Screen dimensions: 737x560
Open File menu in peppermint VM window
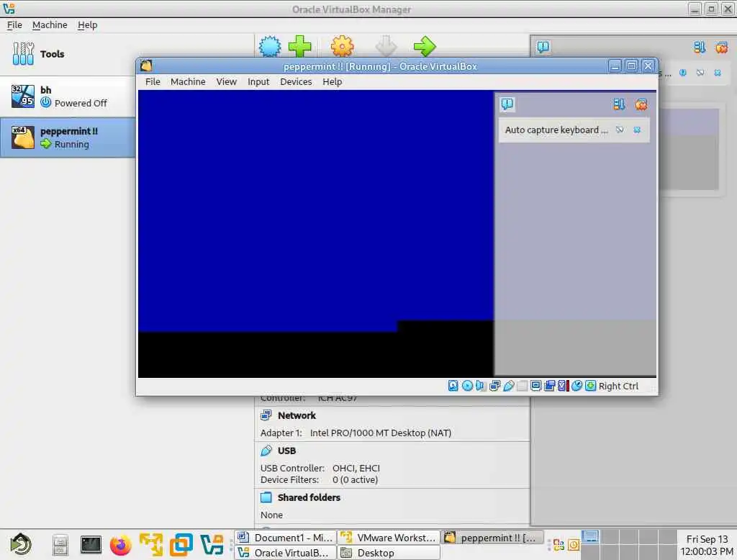pyautogui.click(x=153, y=82)
